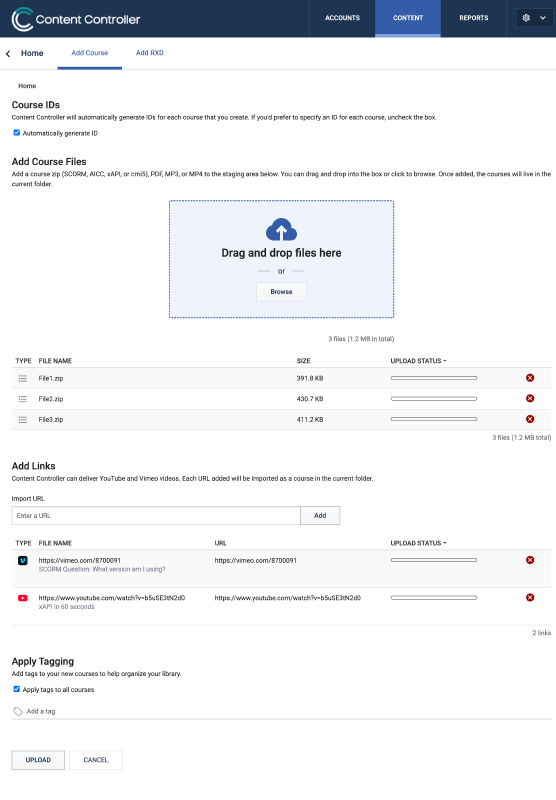
Task: Remove File2.zip with red X
Action: pos(530,398)
